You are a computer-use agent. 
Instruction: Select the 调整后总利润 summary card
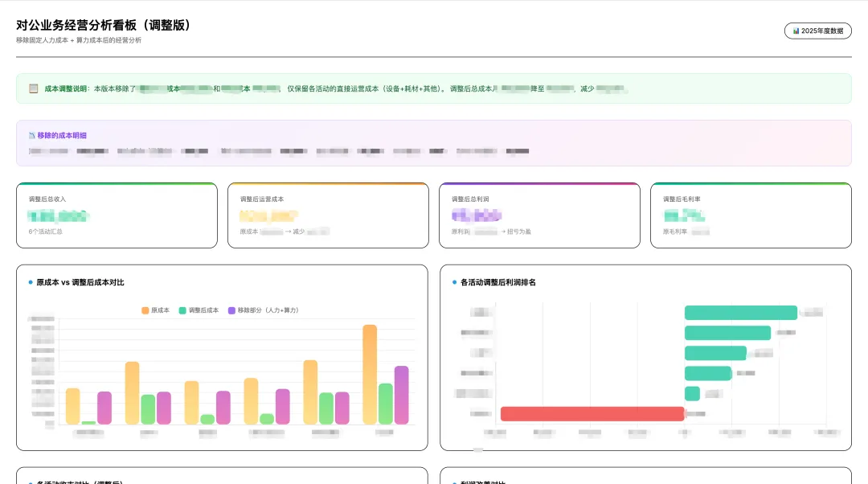tap(540, 215)
